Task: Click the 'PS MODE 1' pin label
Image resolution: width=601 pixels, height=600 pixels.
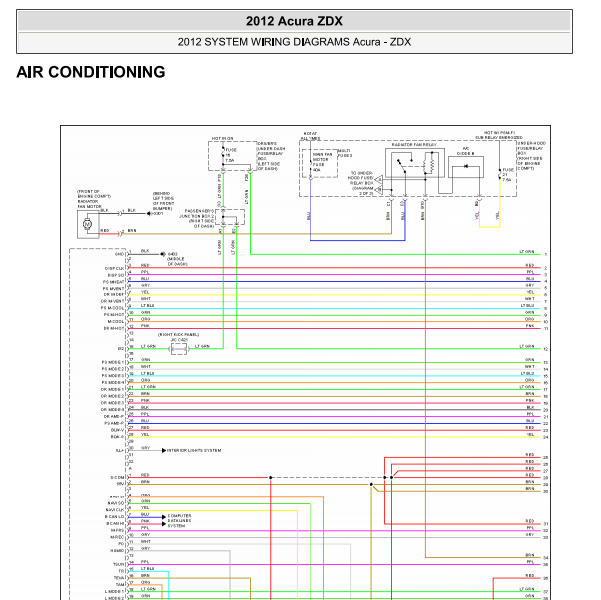Action: pyautogui.click(x=113, y=362)
